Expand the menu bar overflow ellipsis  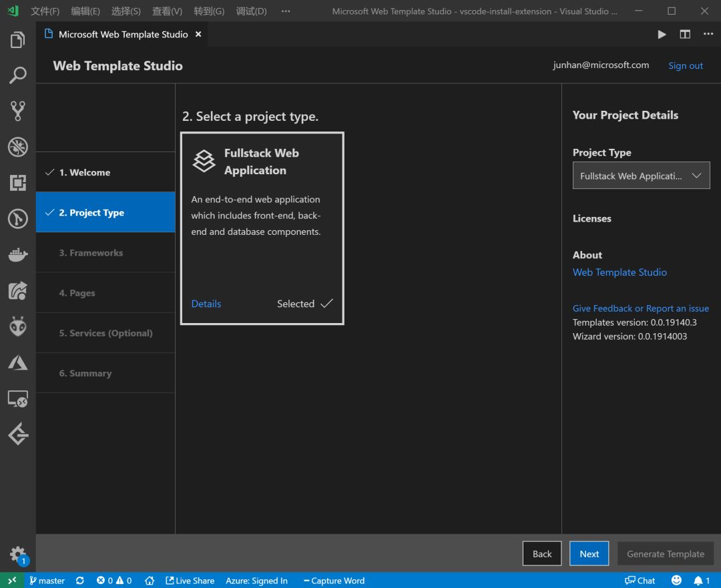[286, 11]
